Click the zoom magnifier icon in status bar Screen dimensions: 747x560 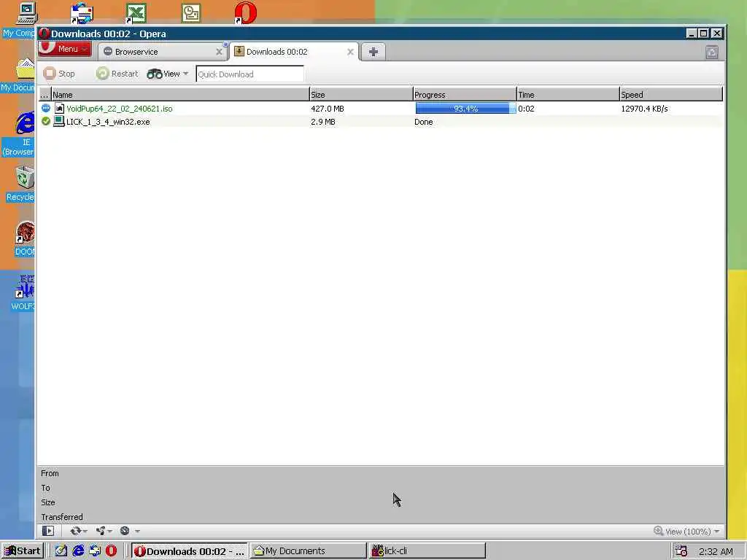(659, 531)
